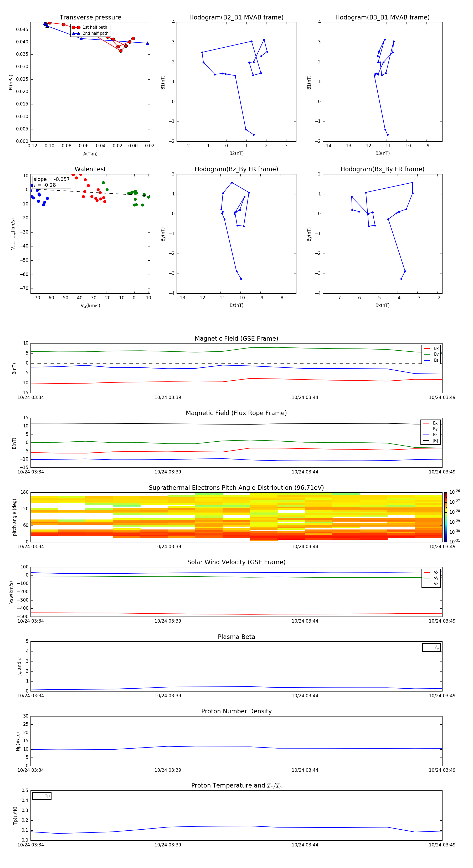Click the "WalenTest" plot title
The image size is (473, 868).
pos(90,169)
